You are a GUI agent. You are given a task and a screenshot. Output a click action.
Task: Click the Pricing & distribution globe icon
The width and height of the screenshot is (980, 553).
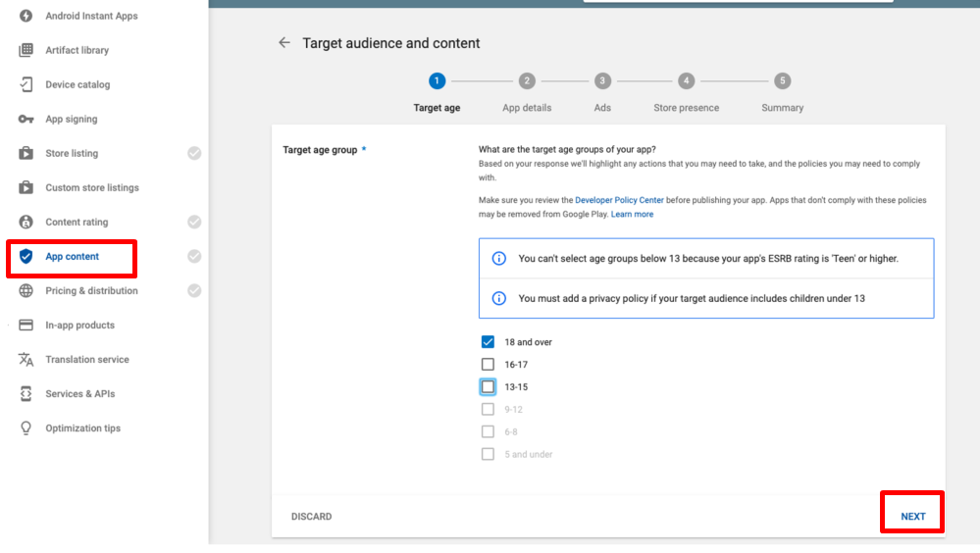(26, 291)
